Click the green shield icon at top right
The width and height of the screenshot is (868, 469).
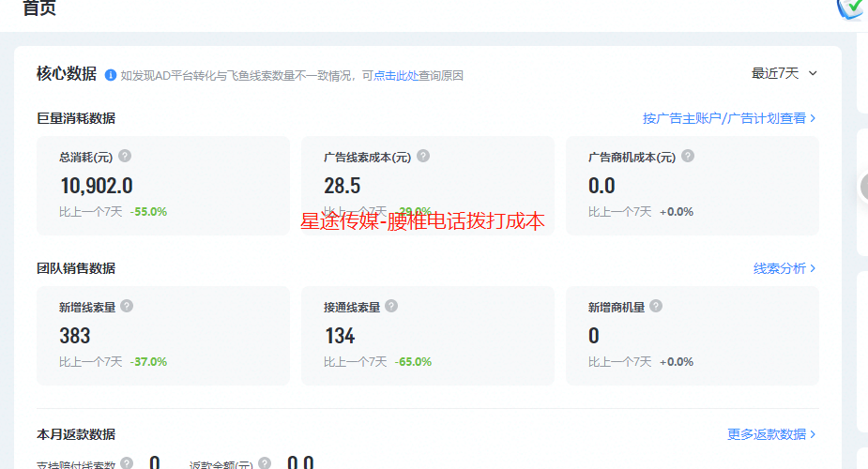tap(852, 8)
